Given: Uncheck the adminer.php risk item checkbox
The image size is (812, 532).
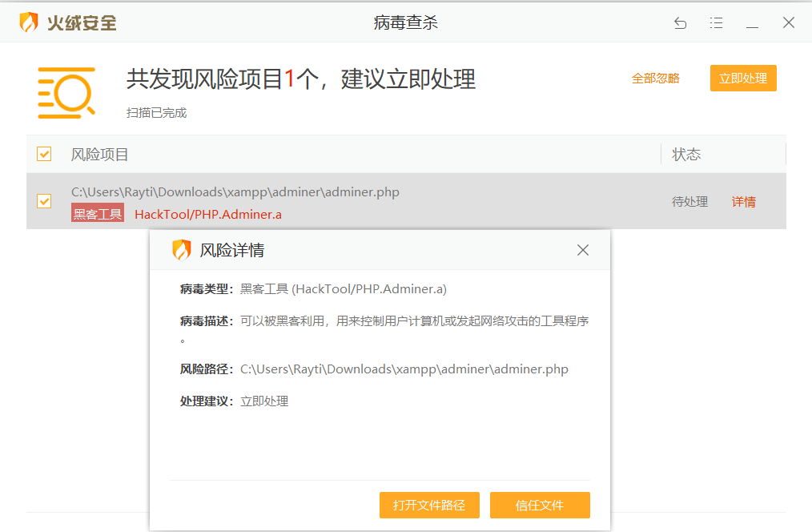Looking at the screenshot, I should 44,201.
